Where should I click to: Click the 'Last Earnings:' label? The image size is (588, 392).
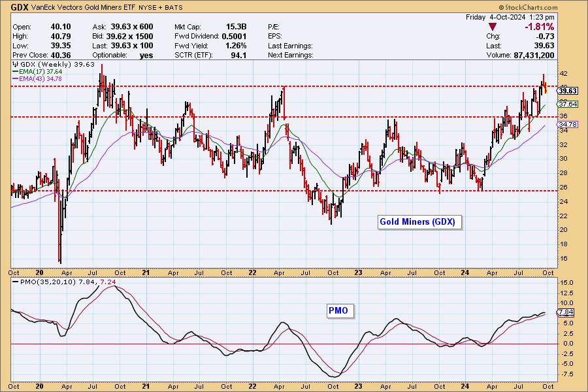(290, 46)
